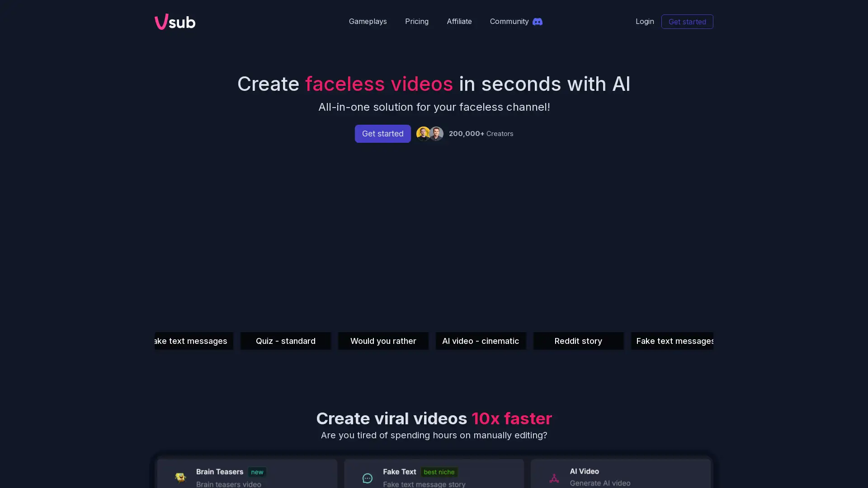Click the Get started hero button
Screen dimensions: 868x488
click(x=382, y=133)
